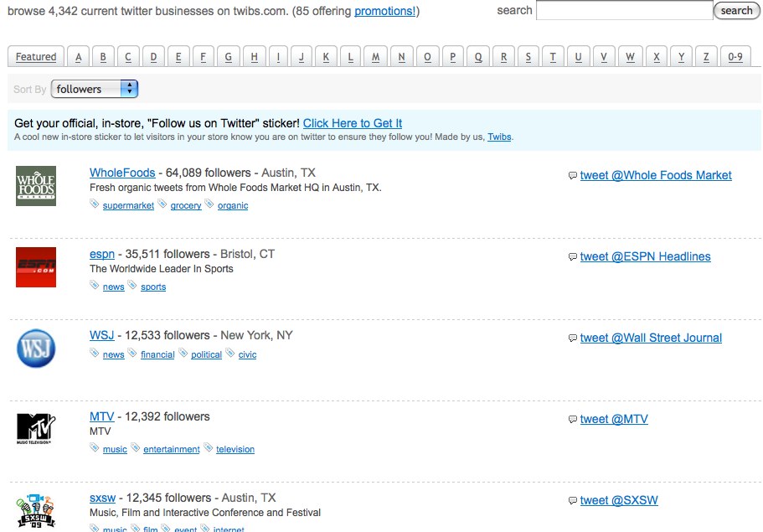Click speech bubble icon beside tweet @MTV
This screenshot has height=532, width=763.
pos(573,420)
